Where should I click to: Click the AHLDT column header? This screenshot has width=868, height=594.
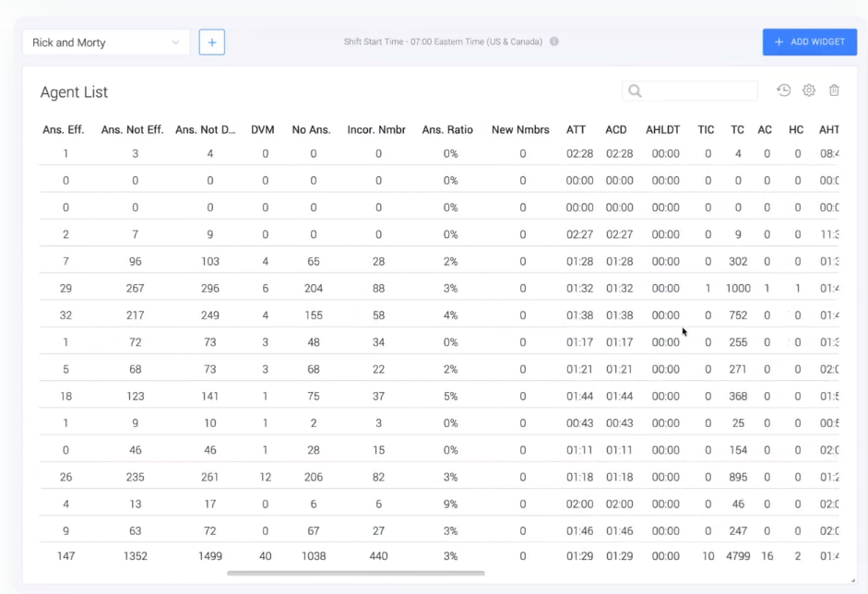[663, 130]
